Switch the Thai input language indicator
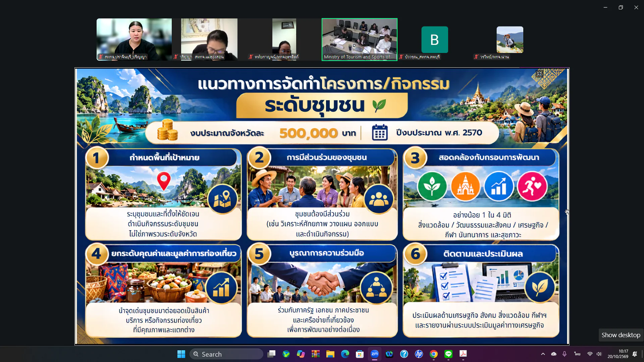 click(577, 354)
